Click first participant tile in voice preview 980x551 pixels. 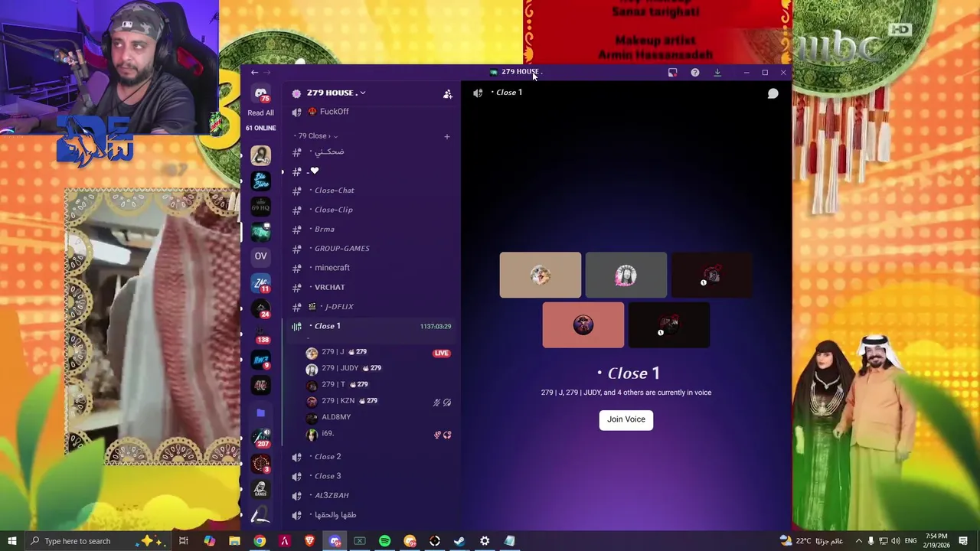click(541, 275)
